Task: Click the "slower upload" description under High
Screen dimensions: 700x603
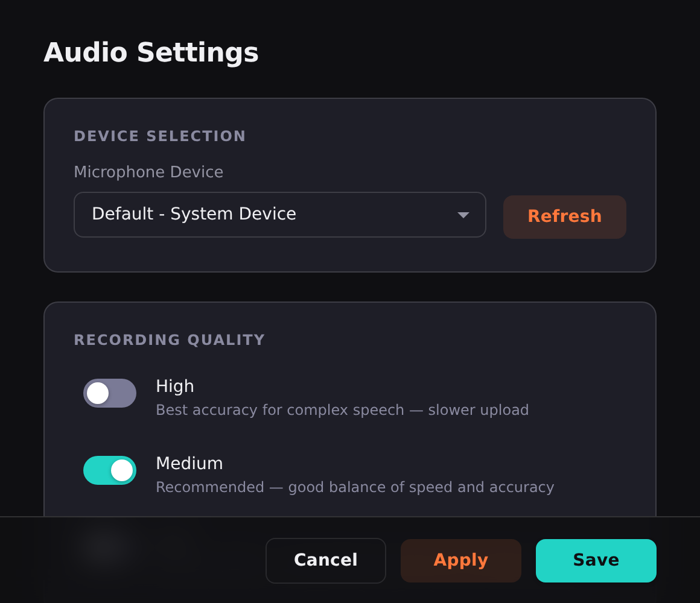Action: pos(342,410)
